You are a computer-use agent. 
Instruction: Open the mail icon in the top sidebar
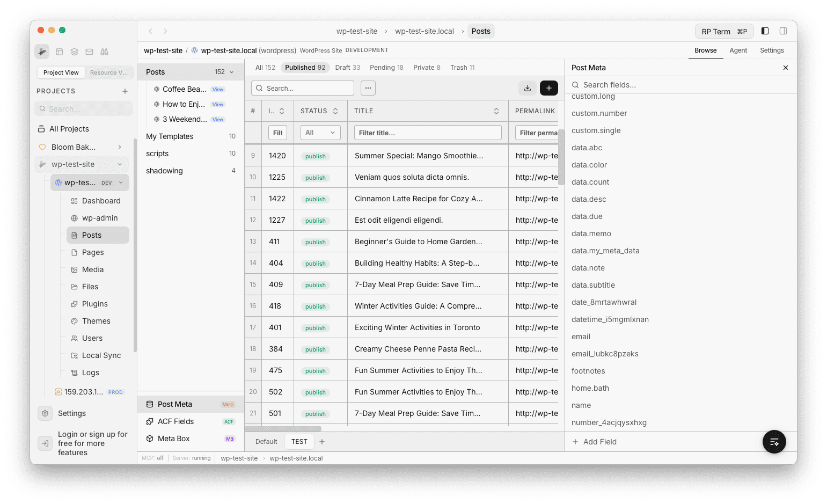89,52
